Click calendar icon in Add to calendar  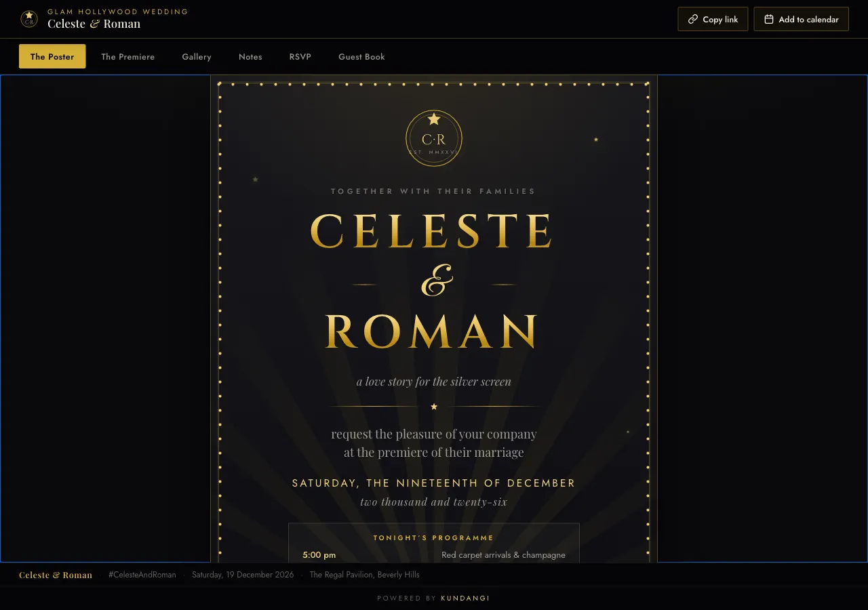[x=768, y=20]
